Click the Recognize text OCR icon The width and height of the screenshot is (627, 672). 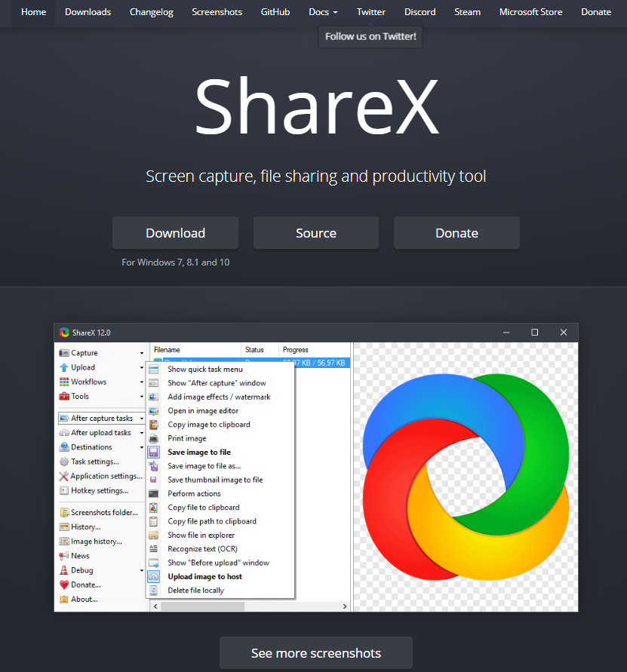tap(153, 548)
